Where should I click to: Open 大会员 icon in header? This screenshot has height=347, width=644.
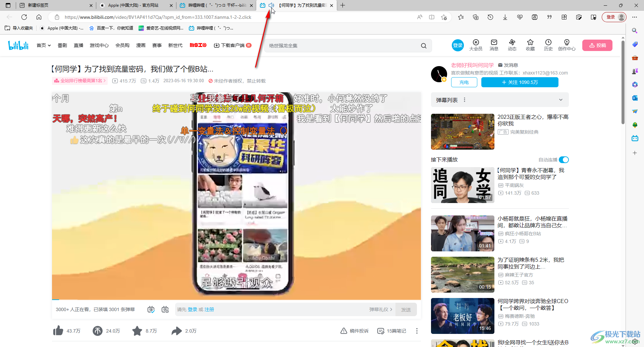coord(476,45)
